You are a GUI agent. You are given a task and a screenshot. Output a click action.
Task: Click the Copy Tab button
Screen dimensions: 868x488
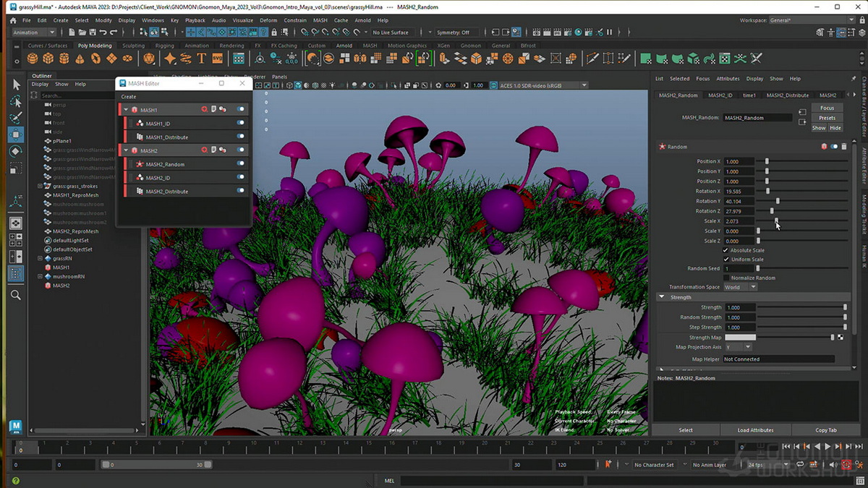click(826, 430)
